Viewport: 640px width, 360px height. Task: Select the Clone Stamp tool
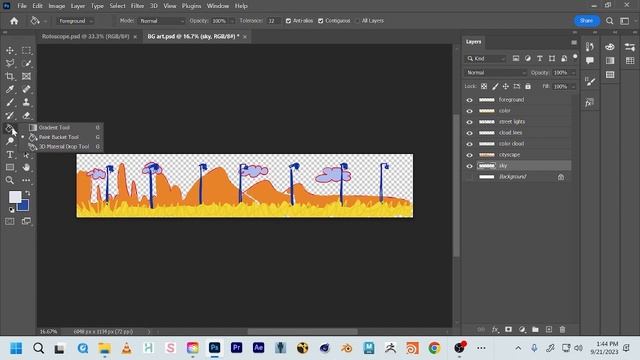click(26, 102)
